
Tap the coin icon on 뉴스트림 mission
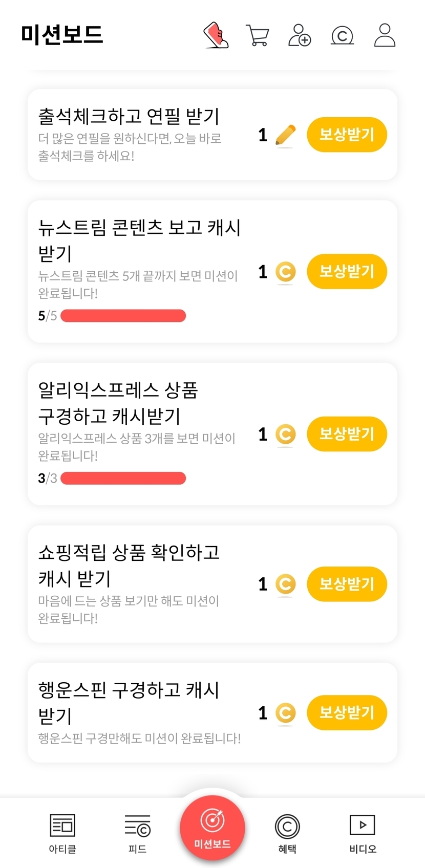285,272
